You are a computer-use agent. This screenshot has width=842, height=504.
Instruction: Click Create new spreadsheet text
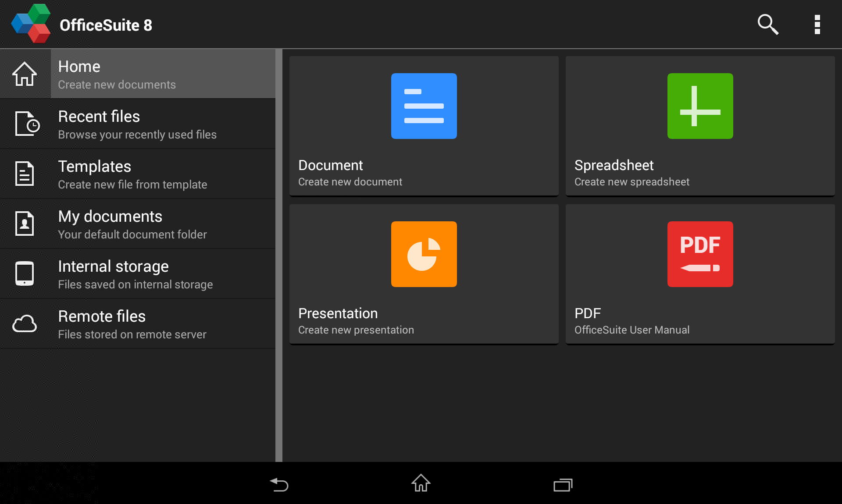(631, 182)
